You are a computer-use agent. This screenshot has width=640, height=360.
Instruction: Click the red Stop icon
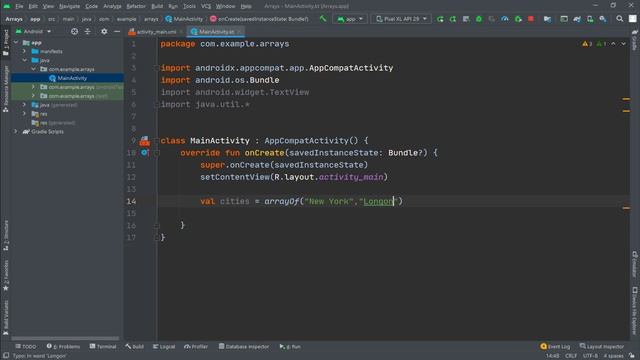click(x=531, y=19)
